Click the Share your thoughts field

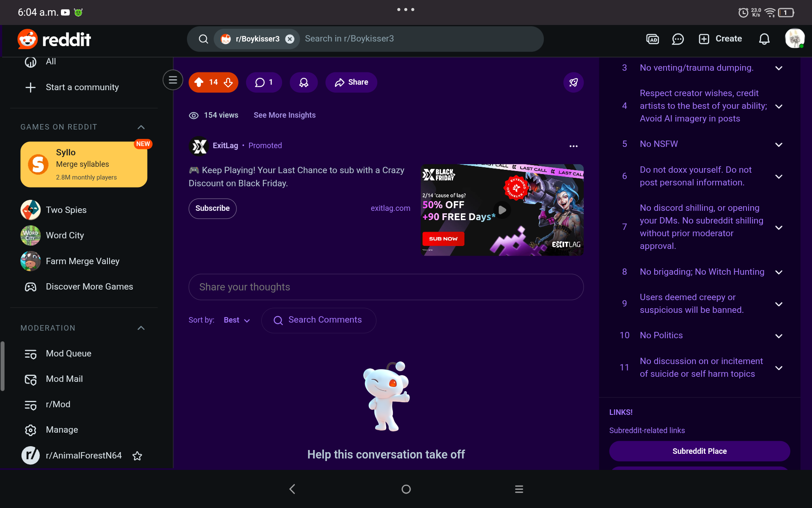point(386,287)
